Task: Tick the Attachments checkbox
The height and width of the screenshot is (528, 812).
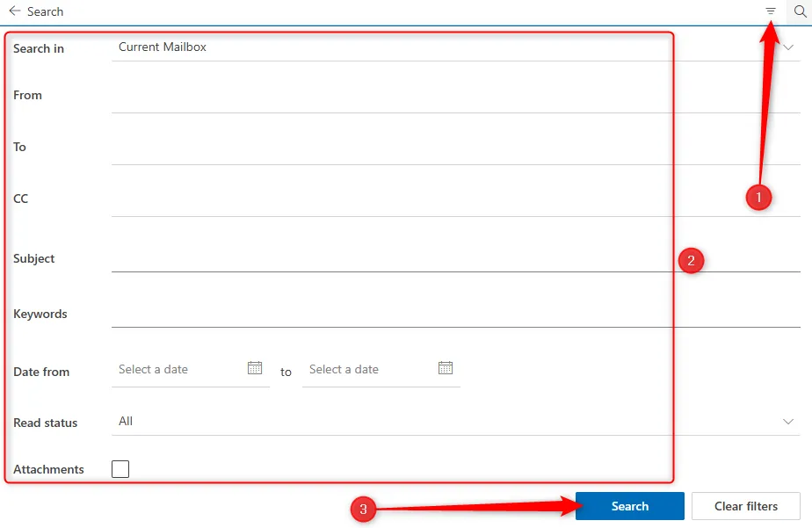Action: [x=120, y=469]
